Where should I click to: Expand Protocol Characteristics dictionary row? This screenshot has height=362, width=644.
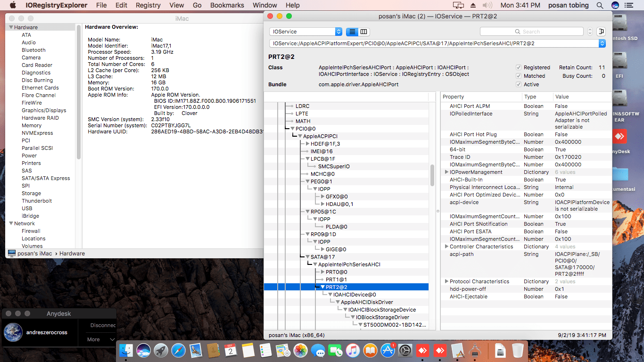pyautogui.click(x=446, y=281)
